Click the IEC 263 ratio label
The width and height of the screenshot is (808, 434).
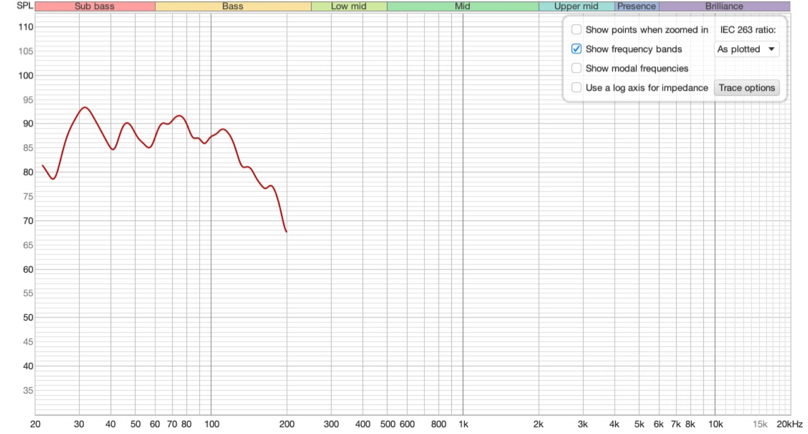(x=747, y=30)
